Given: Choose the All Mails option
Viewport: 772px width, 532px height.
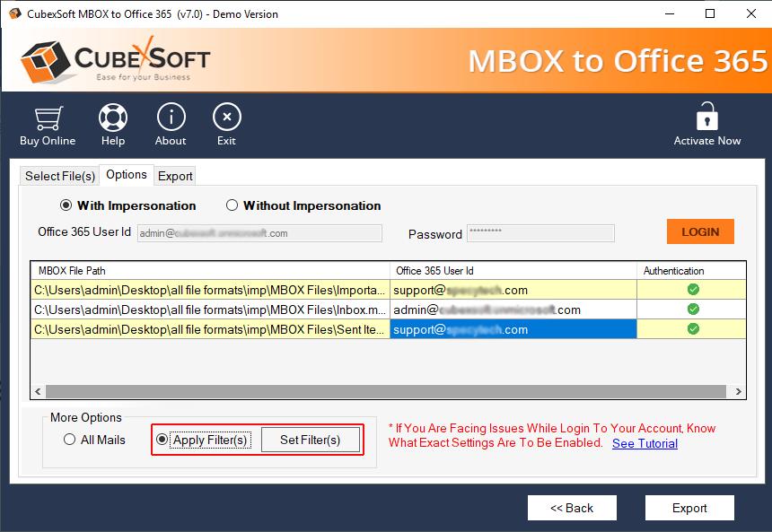Looking at the screenshot, I should (x=70, y=440).
